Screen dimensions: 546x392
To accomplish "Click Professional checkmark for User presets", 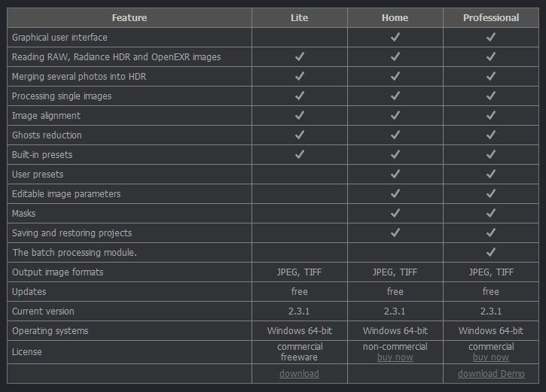I will (491, 174).
